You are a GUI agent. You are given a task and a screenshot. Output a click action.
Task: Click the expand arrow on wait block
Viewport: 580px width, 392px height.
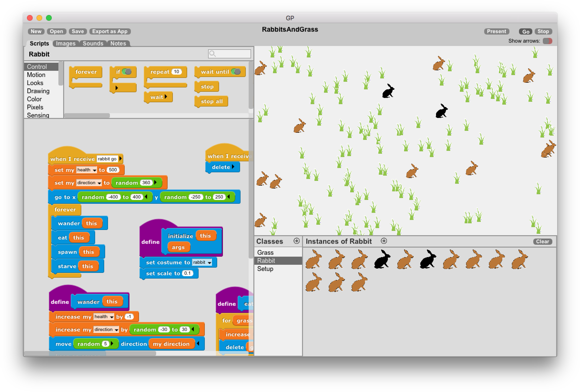[x=166, y=97]
